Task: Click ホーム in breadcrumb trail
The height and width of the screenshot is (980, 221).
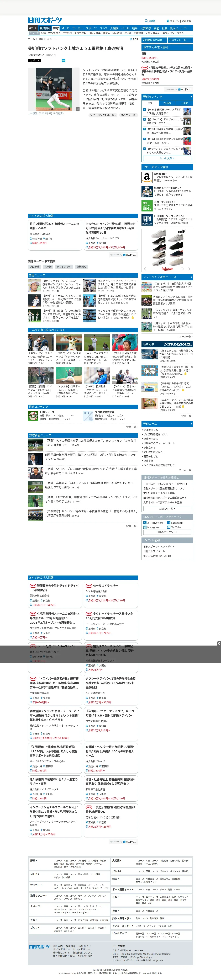Action: point(31,39)
